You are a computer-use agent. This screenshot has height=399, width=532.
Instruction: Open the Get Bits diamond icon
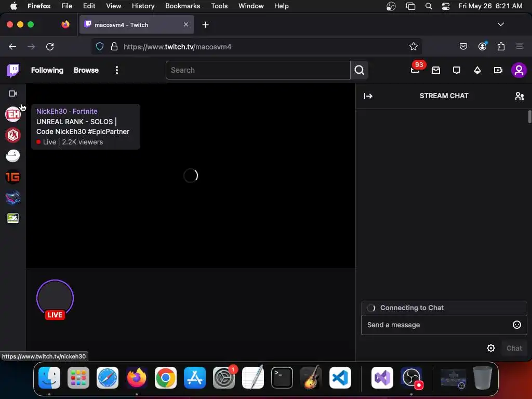point(477,70)
